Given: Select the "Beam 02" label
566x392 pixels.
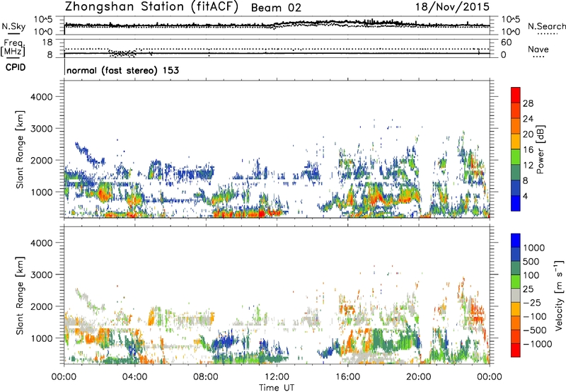Looking at the screenshot, I should 276,8.
